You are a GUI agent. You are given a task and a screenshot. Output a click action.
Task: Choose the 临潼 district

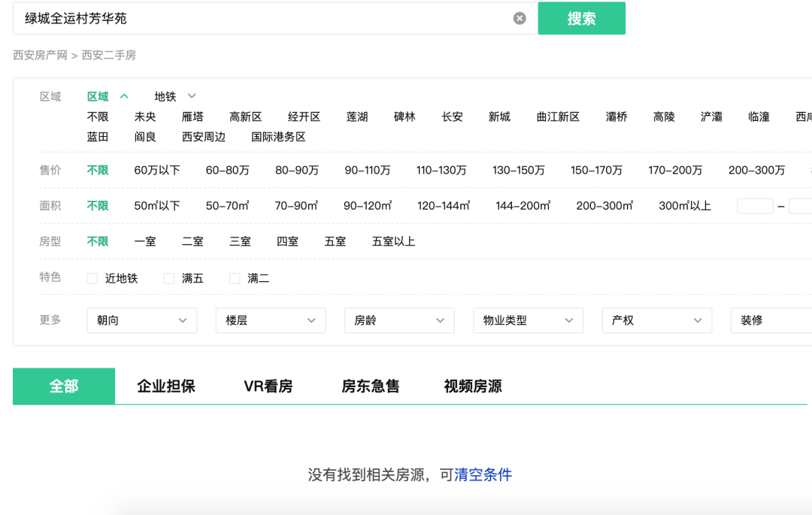[759, 117]
